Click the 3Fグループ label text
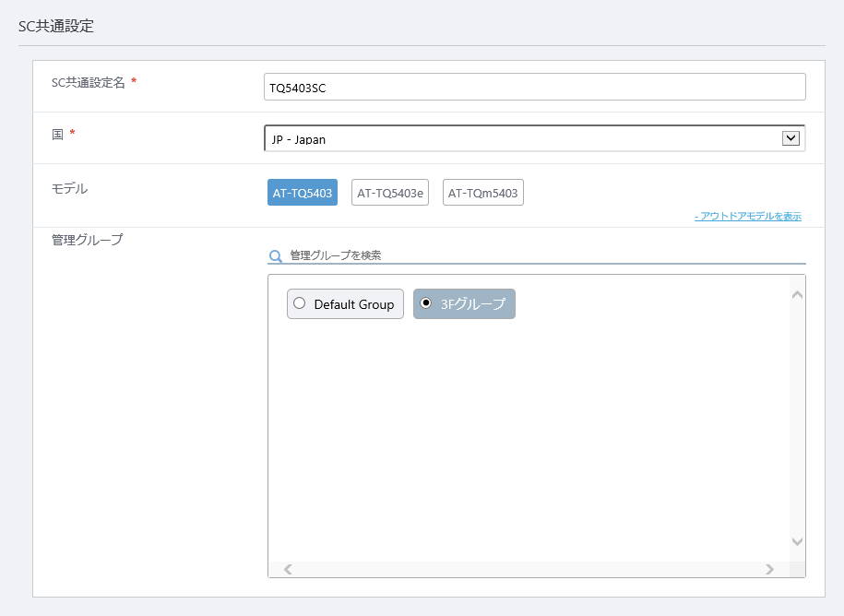Image resolution: width=844 pixels, height=616 pixels. point(473,304)
